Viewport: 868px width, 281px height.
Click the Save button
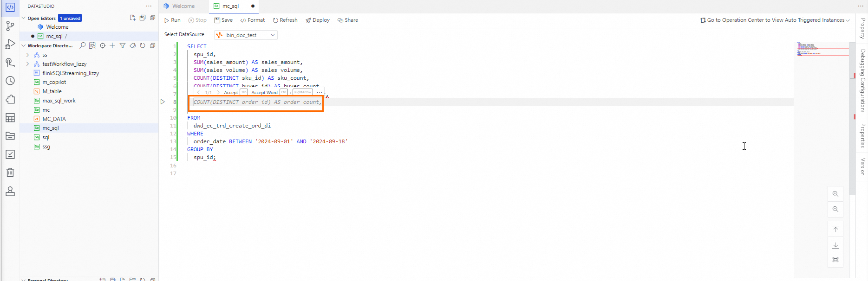click(x=223, y=20)
